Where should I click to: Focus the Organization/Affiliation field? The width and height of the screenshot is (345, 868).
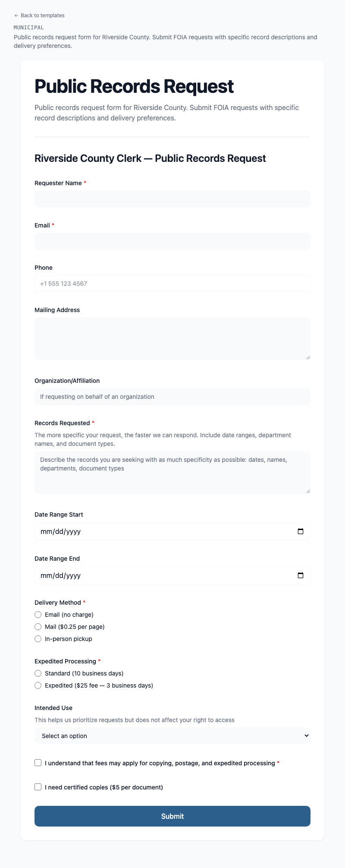172,397
